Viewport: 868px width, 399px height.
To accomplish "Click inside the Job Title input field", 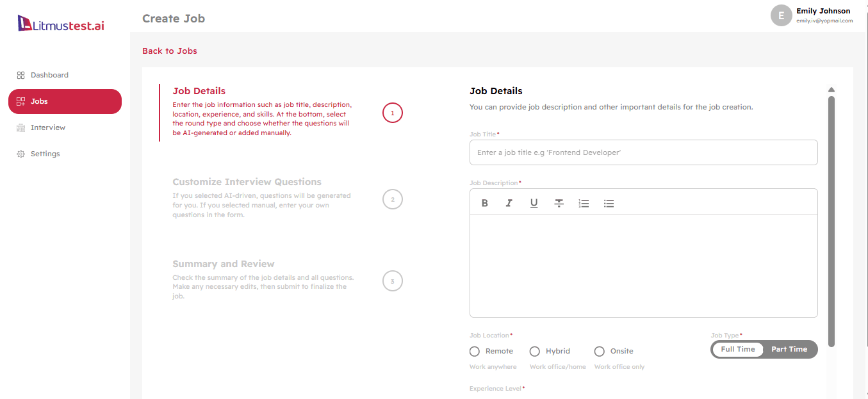I will [643, 152].
